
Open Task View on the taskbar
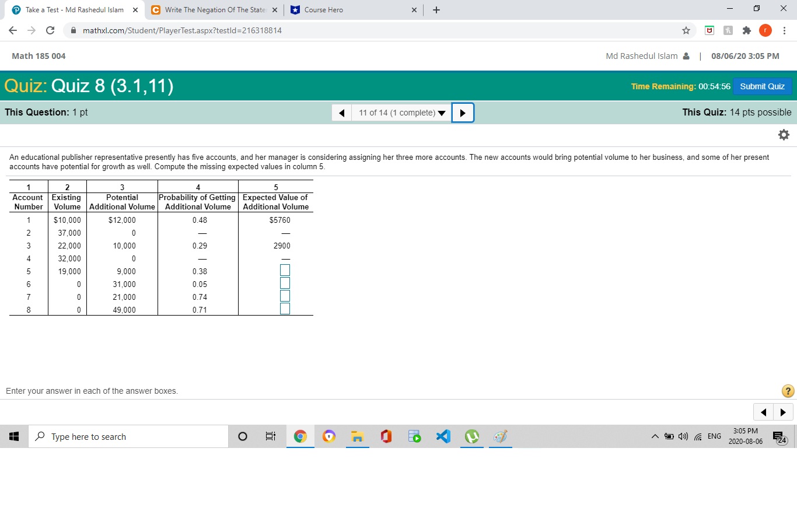click(271, 436)
